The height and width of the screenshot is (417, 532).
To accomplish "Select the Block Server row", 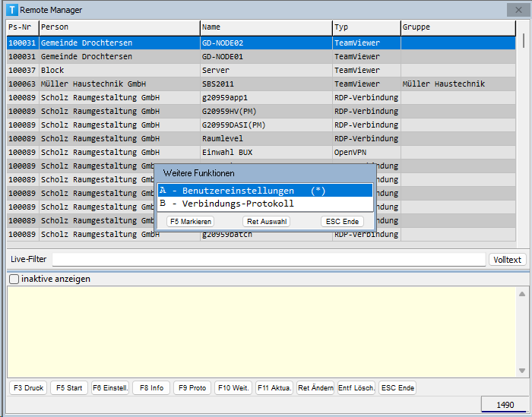I will [261, 70].
